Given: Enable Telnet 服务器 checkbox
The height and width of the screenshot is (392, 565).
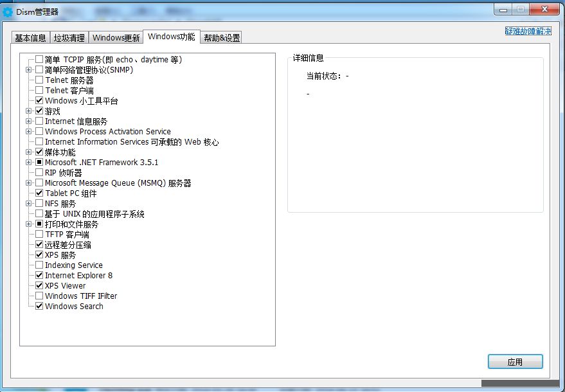Looking at the screenshot, I should (39, 80).
